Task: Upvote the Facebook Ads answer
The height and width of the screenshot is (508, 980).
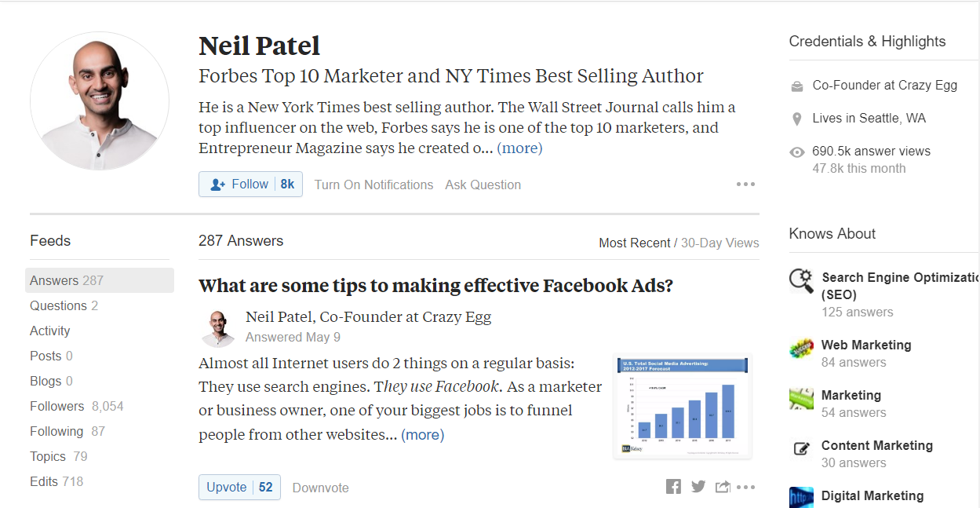Action: 239,487
